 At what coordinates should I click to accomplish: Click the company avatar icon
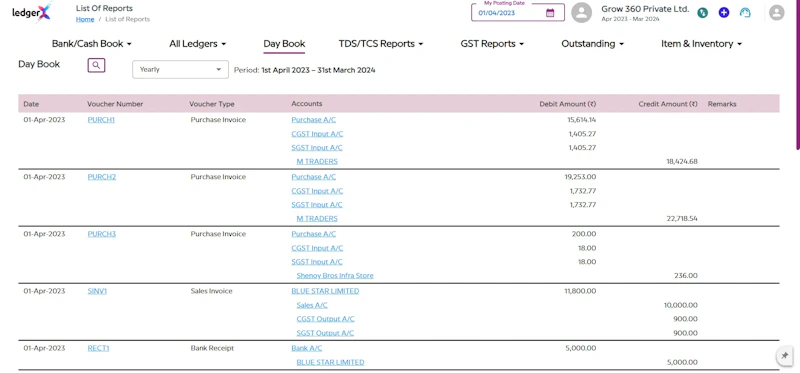[582, 13]
